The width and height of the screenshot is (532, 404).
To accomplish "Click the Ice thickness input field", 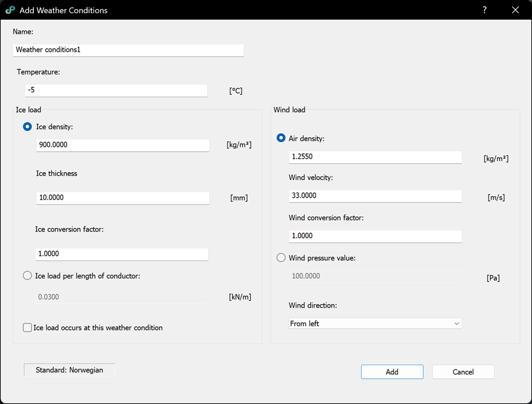I will point(122,198).
